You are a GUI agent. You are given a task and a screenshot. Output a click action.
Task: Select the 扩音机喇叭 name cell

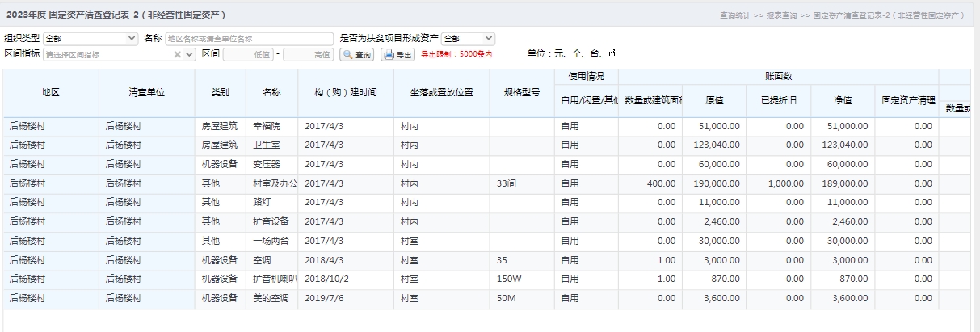(271, 279)
